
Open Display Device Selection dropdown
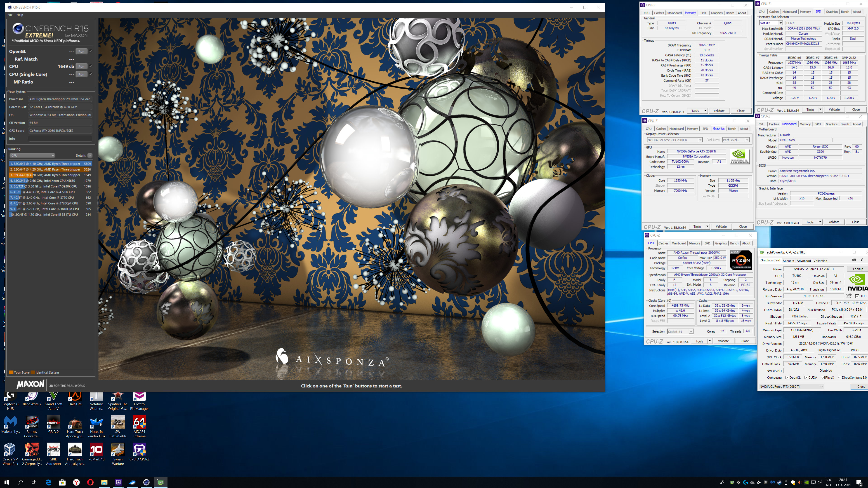pos(674,140)
